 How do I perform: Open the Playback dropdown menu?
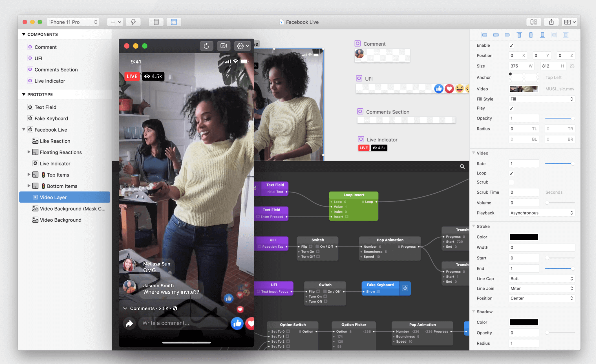541,213
